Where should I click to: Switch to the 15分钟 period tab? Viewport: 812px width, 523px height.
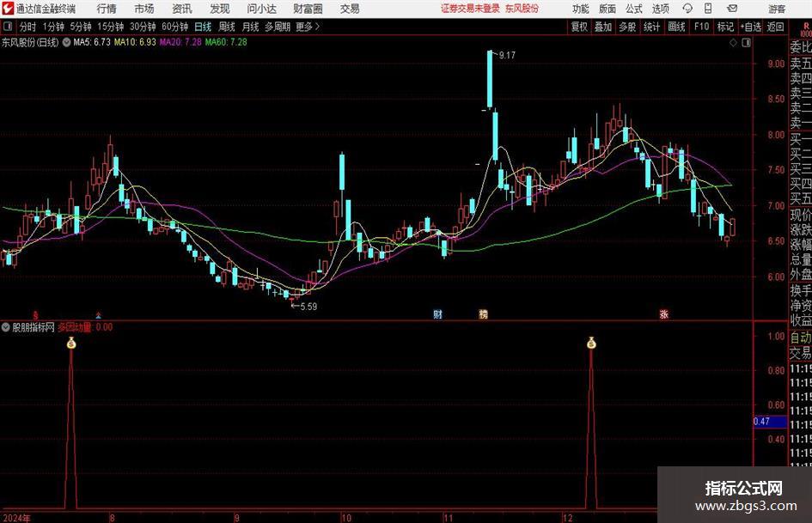tap(110, 27)
